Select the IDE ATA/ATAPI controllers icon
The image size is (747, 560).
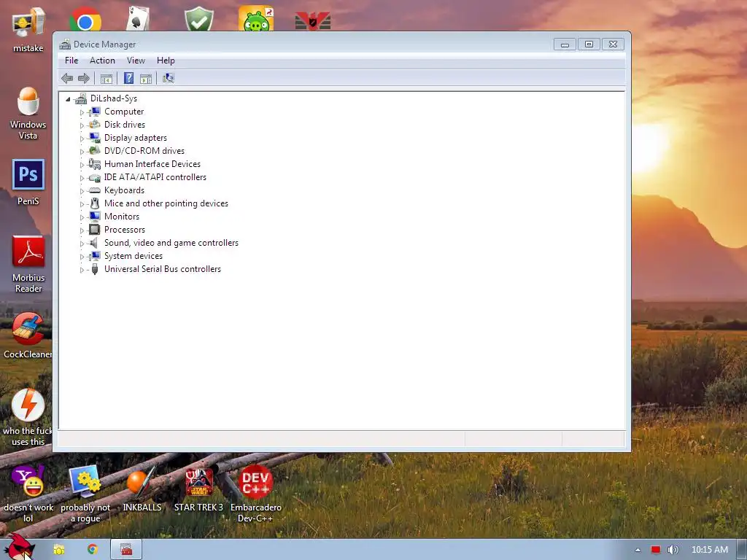click(x=94, y=177)
